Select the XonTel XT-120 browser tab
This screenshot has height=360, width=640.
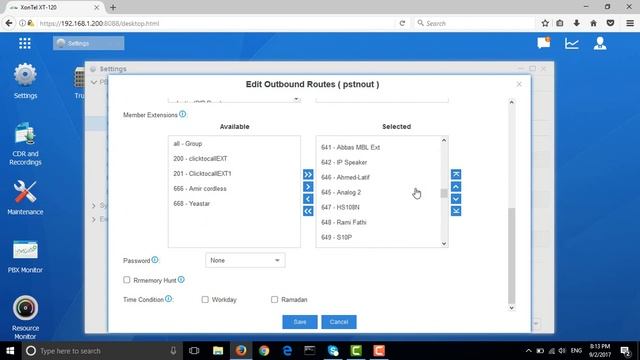[x=54, y=7]
